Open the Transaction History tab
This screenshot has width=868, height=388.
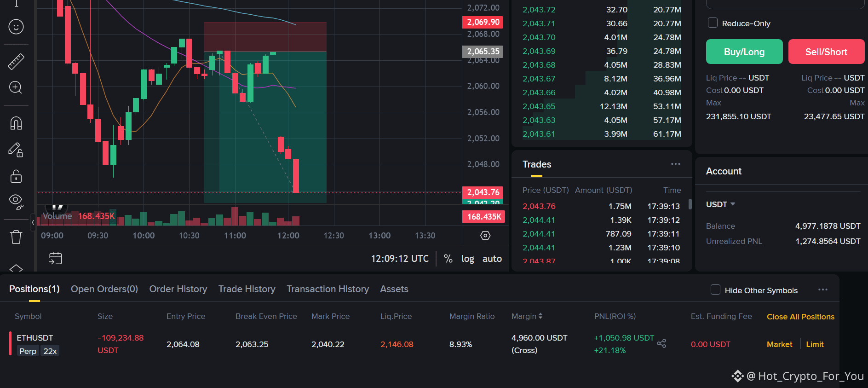pos(328,289)
